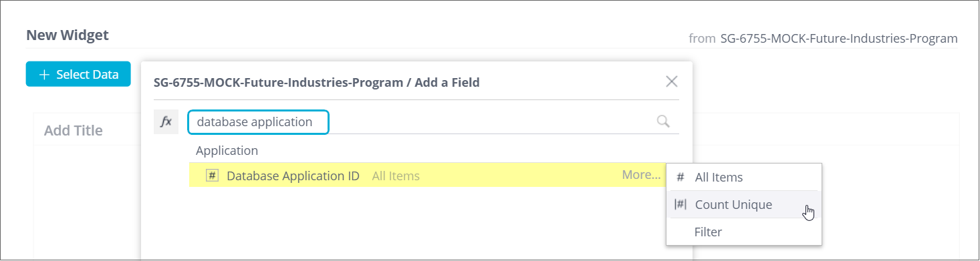Click the New Widget title

point(68,35)
